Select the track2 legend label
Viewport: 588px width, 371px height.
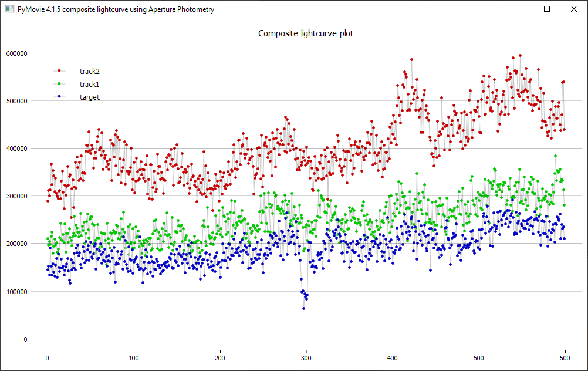90,71
